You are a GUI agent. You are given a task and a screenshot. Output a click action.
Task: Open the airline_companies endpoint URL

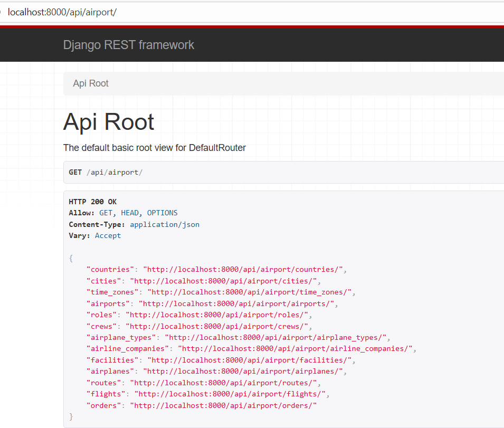[296, 349]
